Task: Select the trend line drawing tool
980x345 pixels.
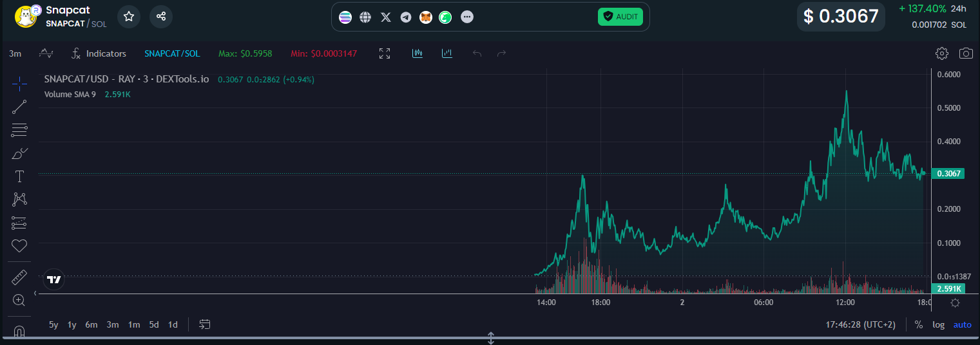Action: point(19,107)
